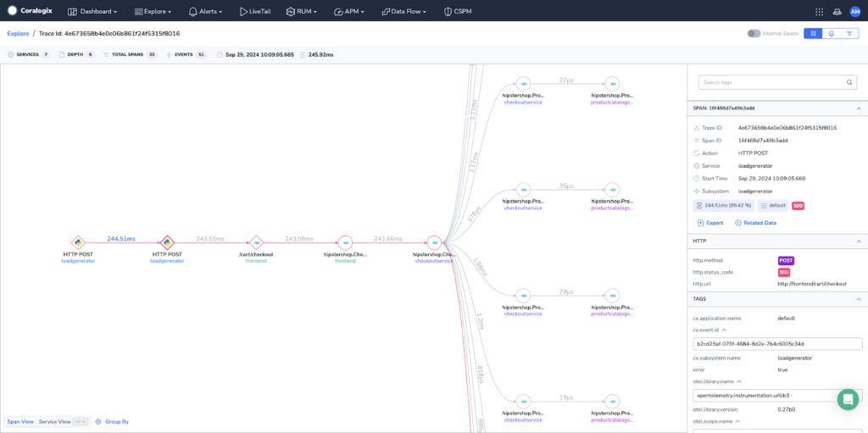
Task: Collapse the TAGS section
Action: (x=859, y=299)
